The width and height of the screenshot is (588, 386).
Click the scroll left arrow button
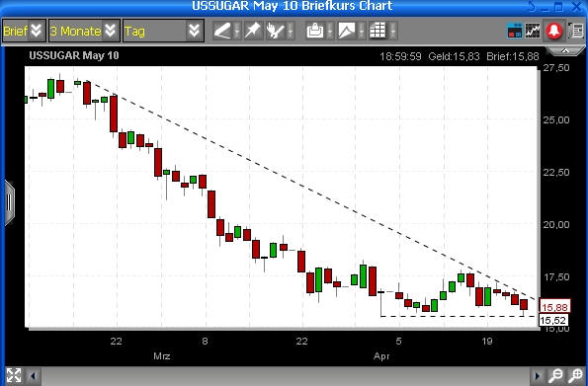point(33,375)
